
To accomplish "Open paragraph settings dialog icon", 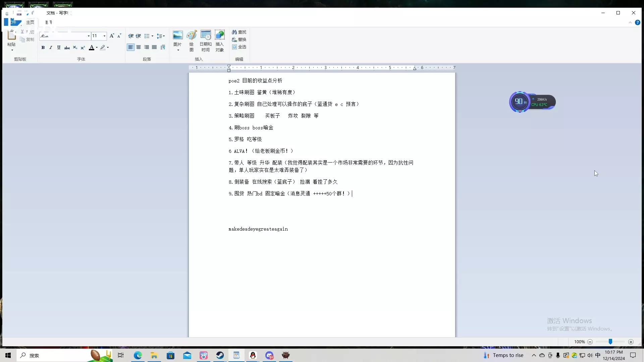I will [163, 47].
